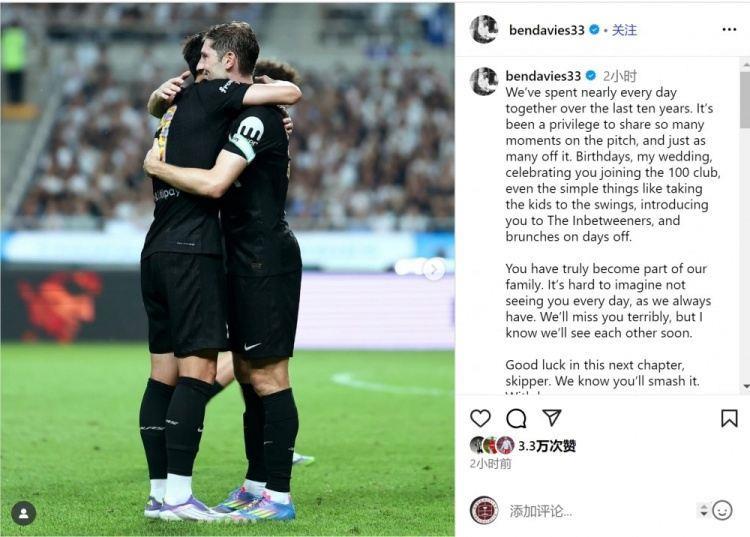This screenshot has height=537, width=750.
Task: Click the caption scrollbar up arrow
Action: (746, 64)
